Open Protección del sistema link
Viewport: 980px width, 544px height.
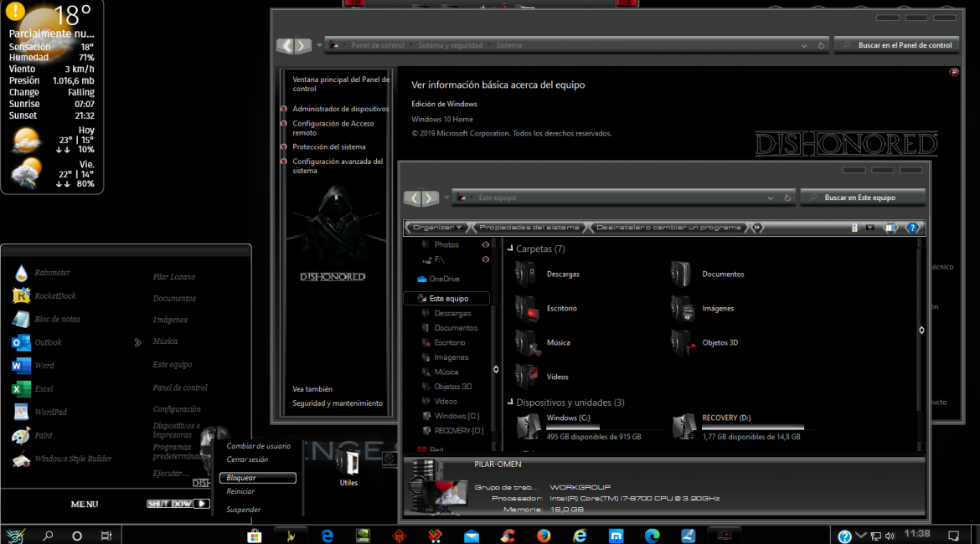point(328,146)
